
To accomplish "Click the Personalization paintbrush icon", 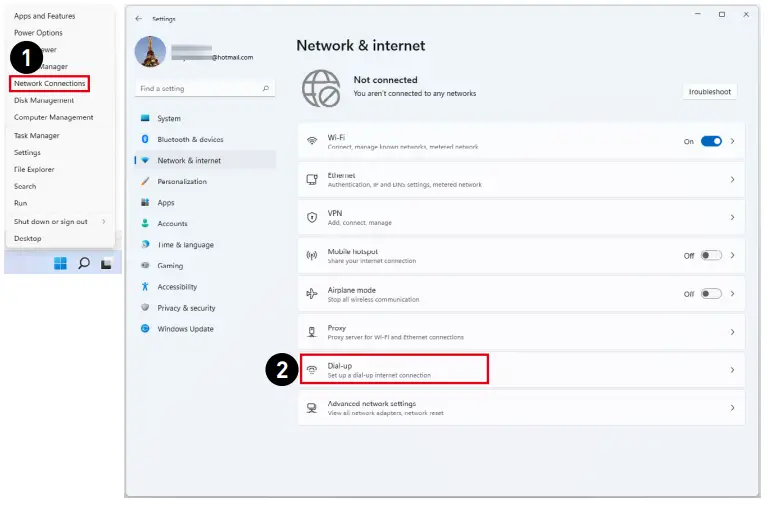I will (x=145, y=181).
